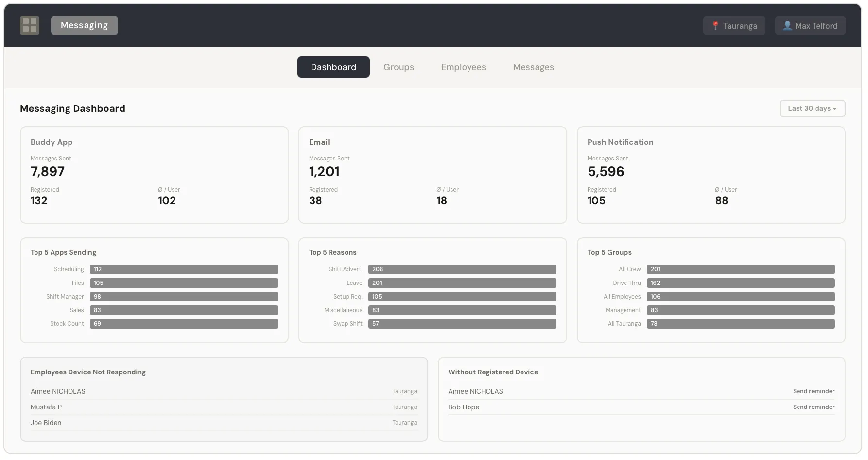
Task: Click the Setup Req. bar
Action: [462, 297]
